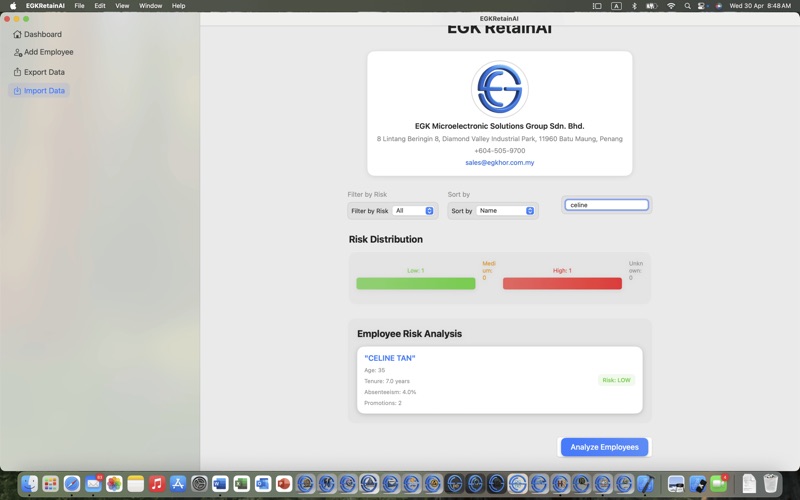Click the red High risk distribution bar
800x500 pixels.
click(562, 284)
